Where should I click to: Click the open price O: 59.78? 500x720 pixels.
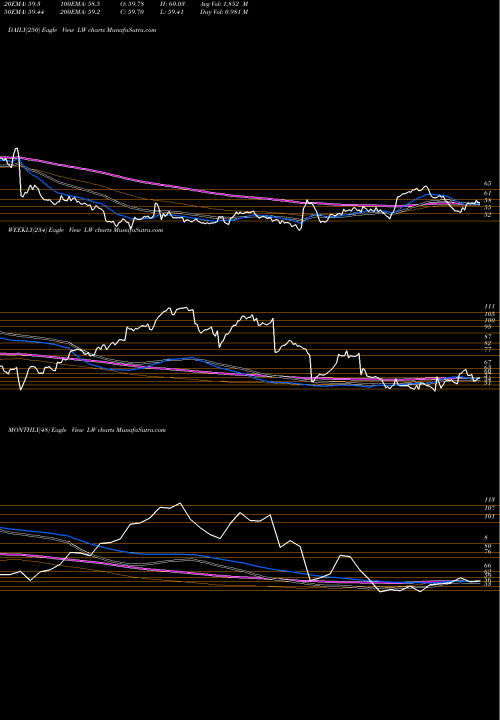132,4
